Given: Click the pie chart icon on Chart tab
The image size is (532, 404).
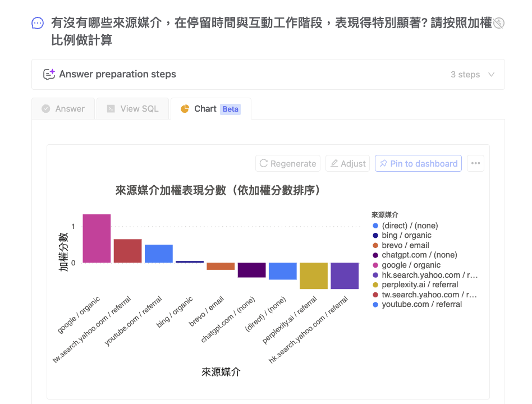Looking at the screenshot, I should point(185,108).
